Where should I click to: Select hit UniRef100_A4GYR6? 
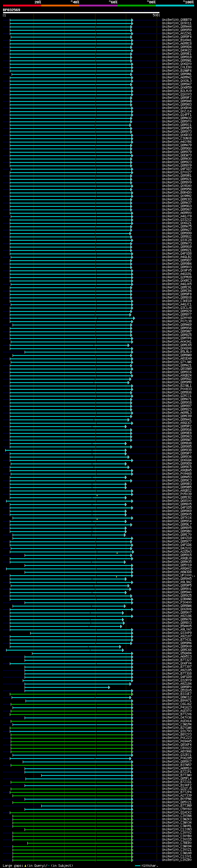177,142
